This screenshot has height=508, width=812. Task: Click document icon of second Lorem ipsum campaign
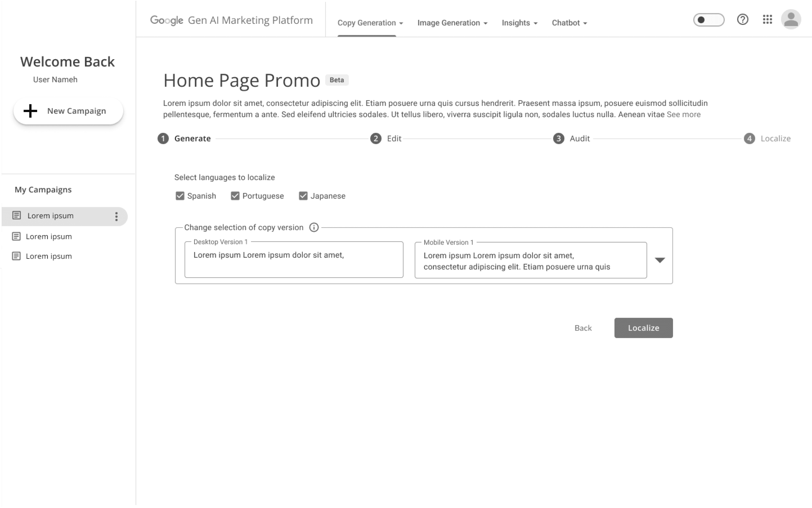click(16, 237)
